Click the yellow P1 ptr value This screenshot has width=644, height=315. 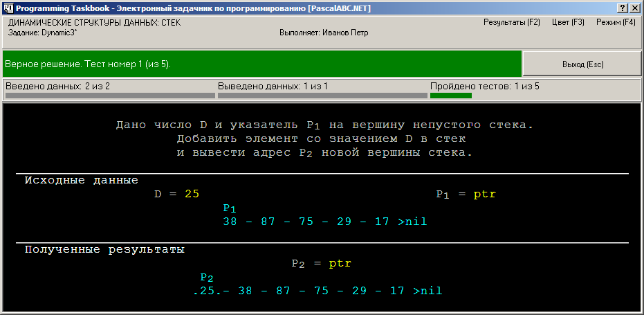click(485, 195)
